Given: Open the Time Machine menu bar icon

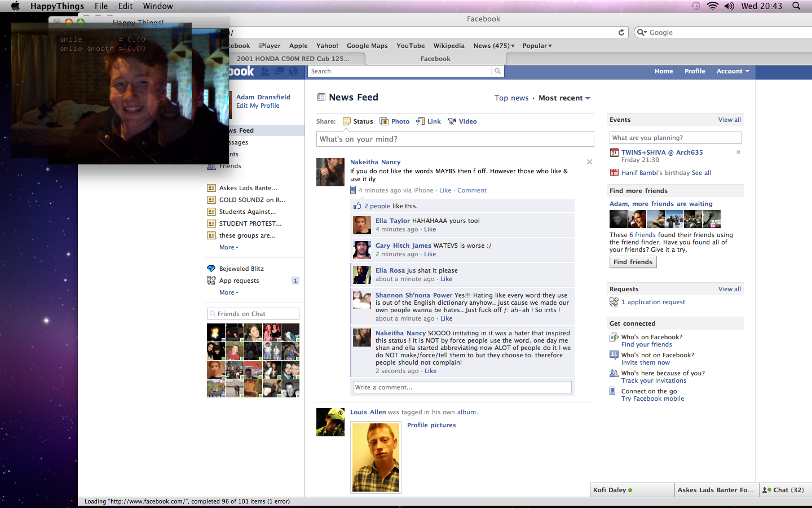Looking at the screenshot, I should coord(696,6).
